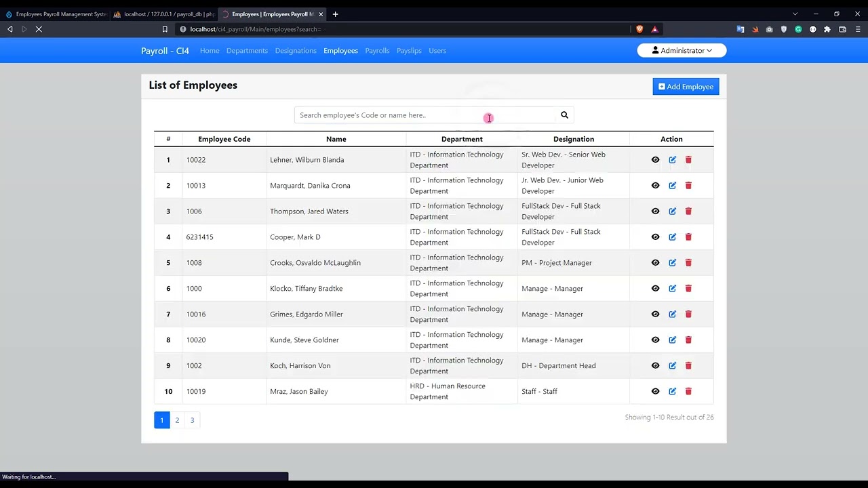Click the Employee Code column header
868x488 pixels.
point(224,139)
